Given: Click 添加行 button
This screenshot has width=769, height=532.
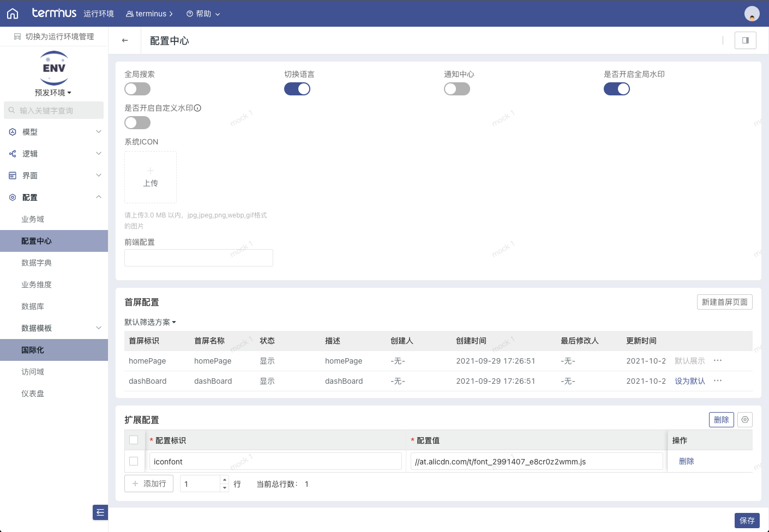Looking at the screenshot, I should click(x=149, y=483).
